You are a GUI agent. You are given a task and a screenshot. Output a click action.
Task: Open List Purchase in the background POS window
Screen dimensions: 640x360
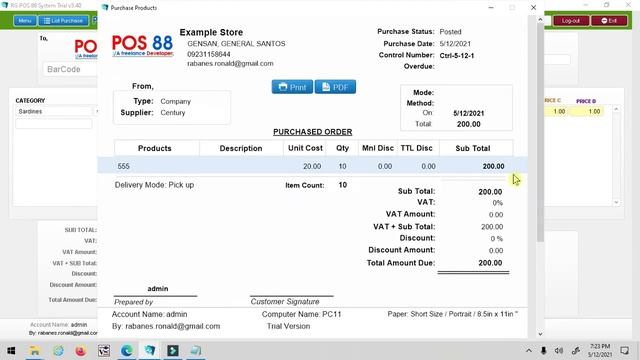[x=63, y=21]
